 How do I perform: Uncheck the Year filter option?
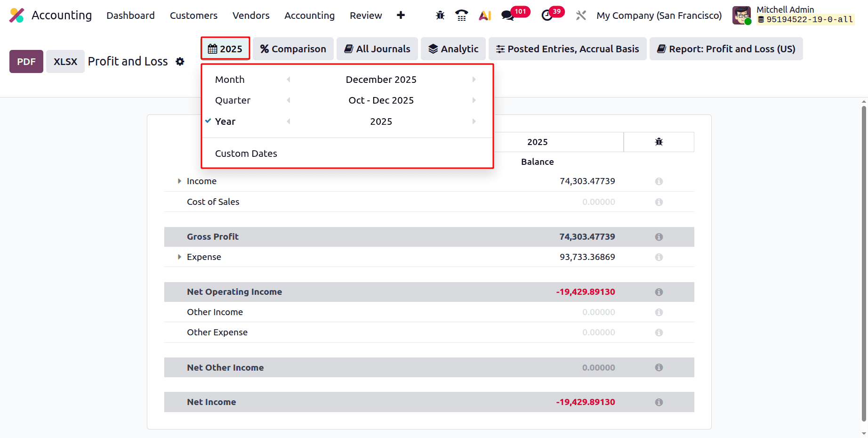click(x=225, y=121)
